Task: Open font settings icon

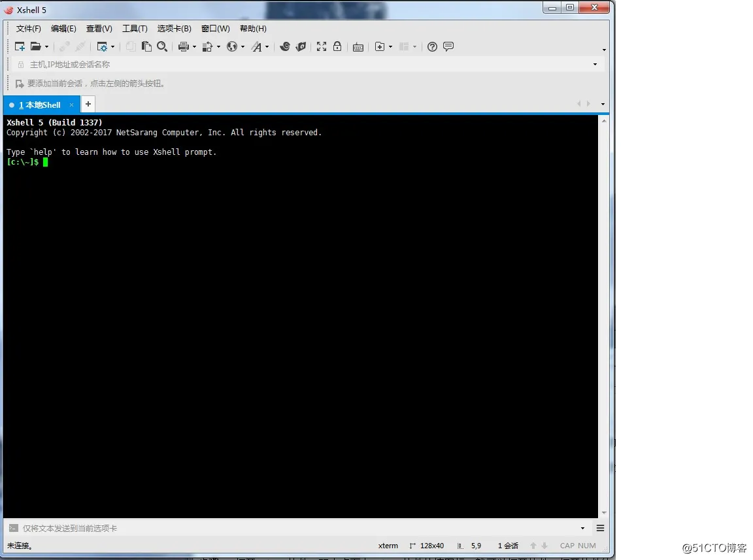Action: (257, 46)
